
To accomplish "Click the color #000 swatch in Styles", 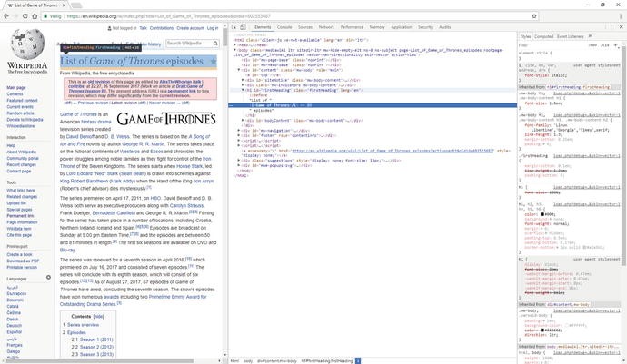I will [542, 214].
